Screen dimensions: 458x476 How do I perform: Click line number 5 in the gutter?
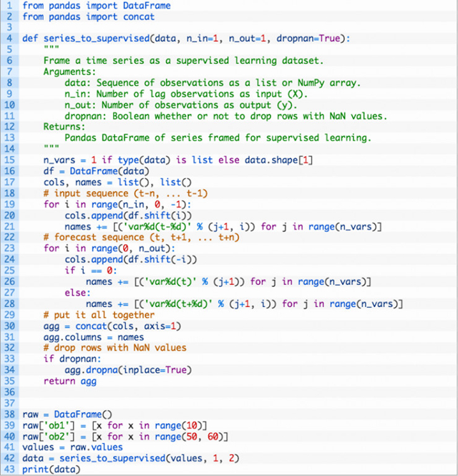[9, 49]
